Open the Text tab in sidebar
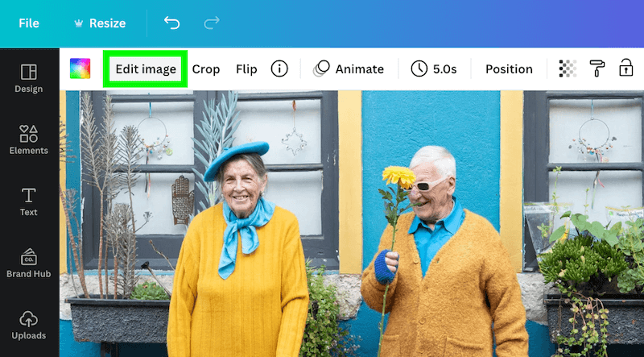 (29, 202)
